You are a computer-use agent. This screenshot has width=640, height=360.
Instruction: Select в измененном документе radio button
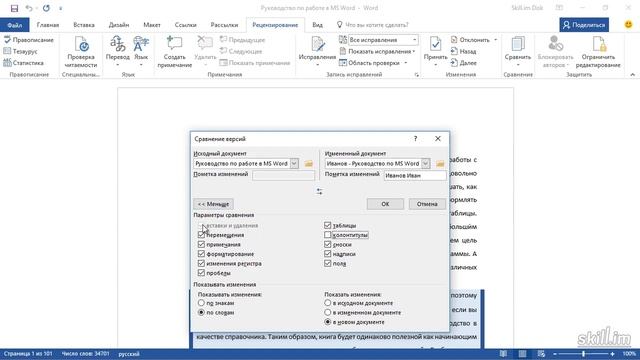[327, 312]
